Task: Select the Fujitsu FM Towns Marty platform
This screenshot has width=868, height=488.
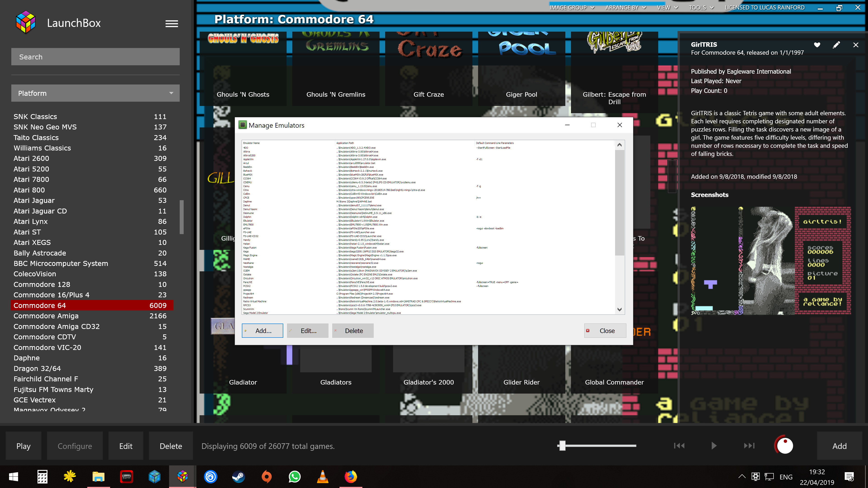Action: point(92,389)
